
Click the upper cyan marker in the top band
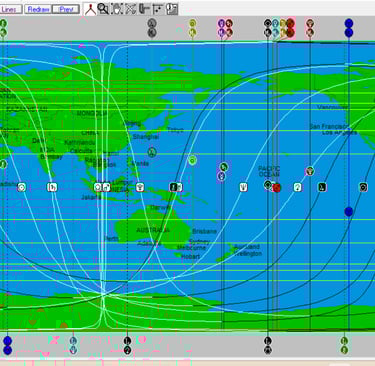tap(275, 24)
